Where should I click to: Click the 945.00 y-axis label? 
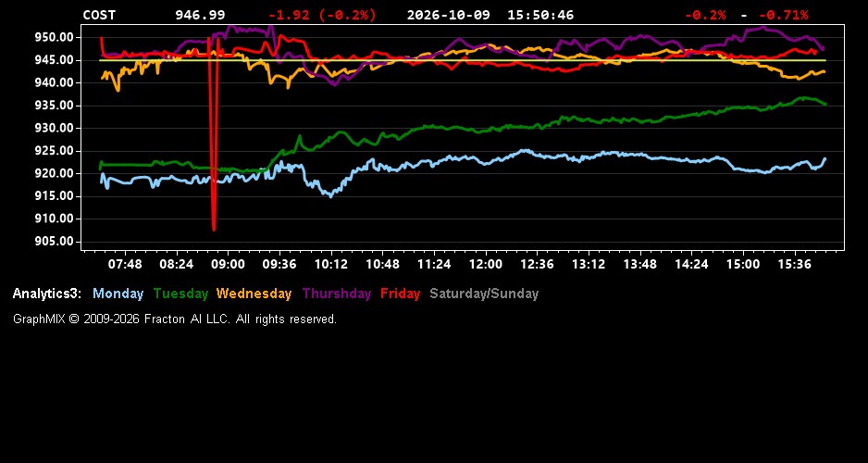click(55, 60)
